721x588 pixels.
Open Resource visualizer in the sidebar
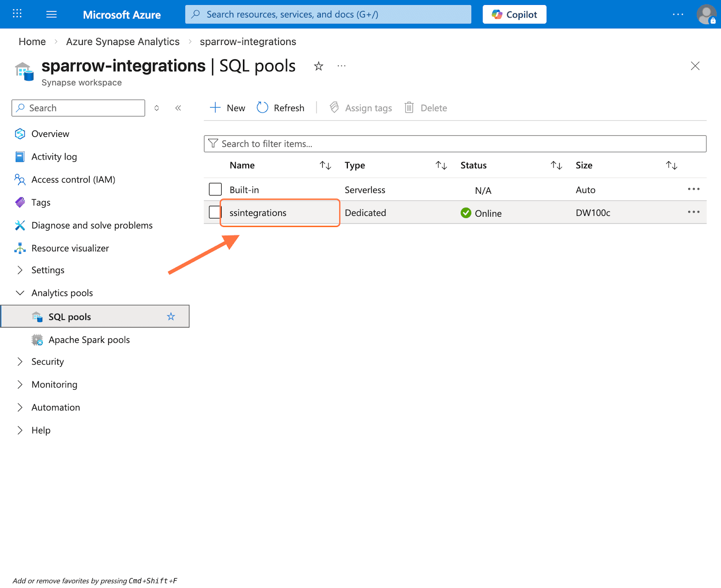pyautogui.click(x=70, y=248)
